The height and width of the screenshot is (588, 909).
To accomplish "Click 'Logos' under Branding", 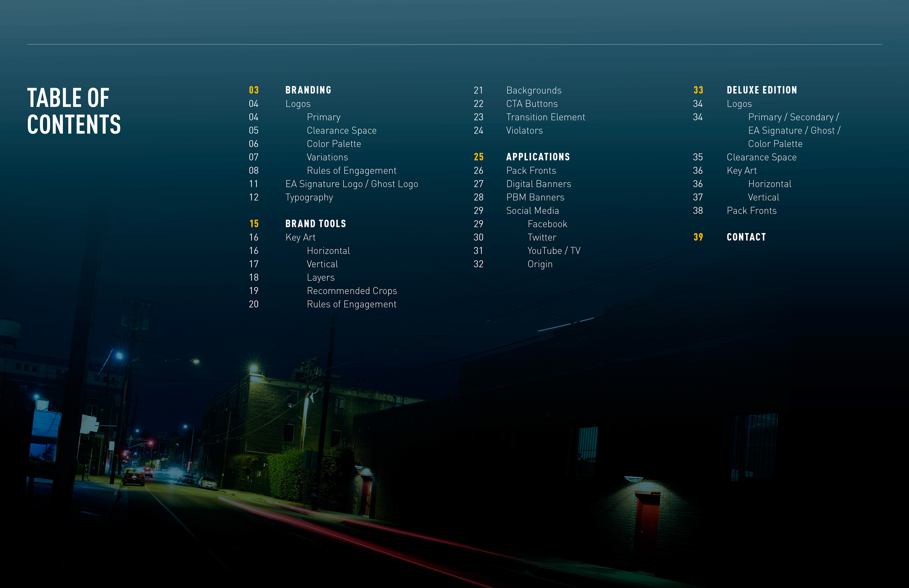I will [298, 104].
